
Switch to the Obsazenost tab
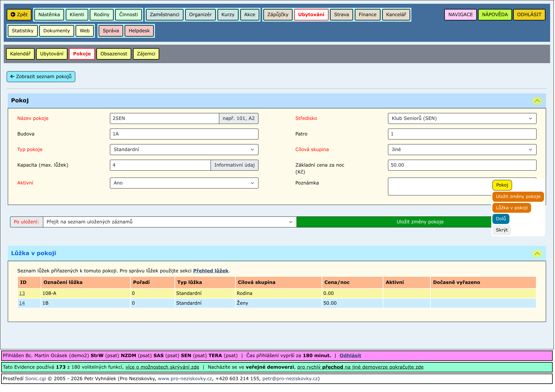114,54
